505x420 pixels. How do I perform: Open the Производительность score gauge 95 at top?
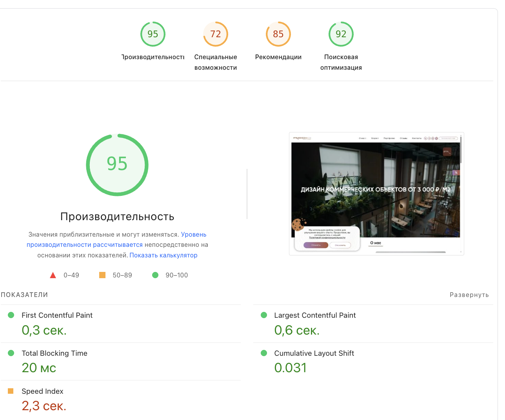pos(153,34)
